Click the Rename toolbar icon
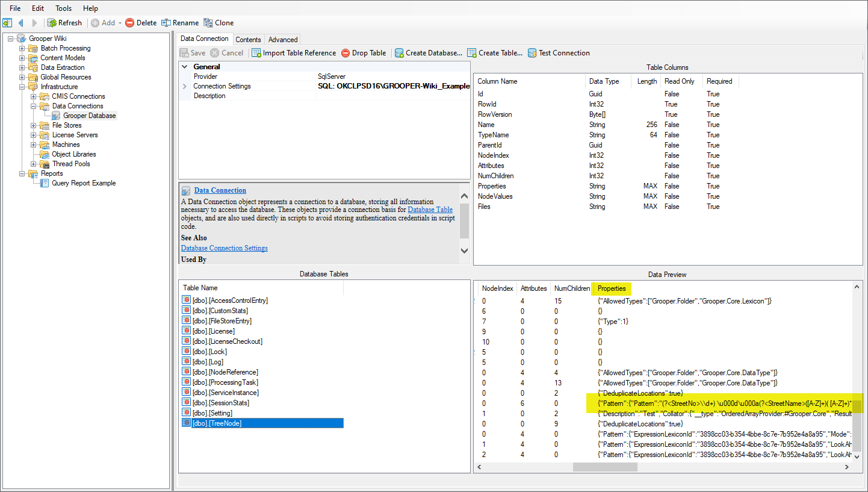This screenshot has width=868, height=492. point(166,23)
